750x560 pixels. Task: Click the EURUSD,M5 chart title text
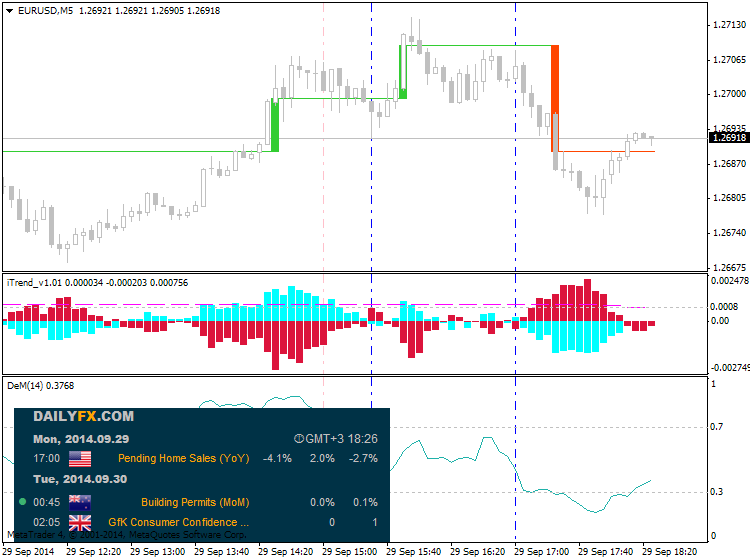(45, 11)
